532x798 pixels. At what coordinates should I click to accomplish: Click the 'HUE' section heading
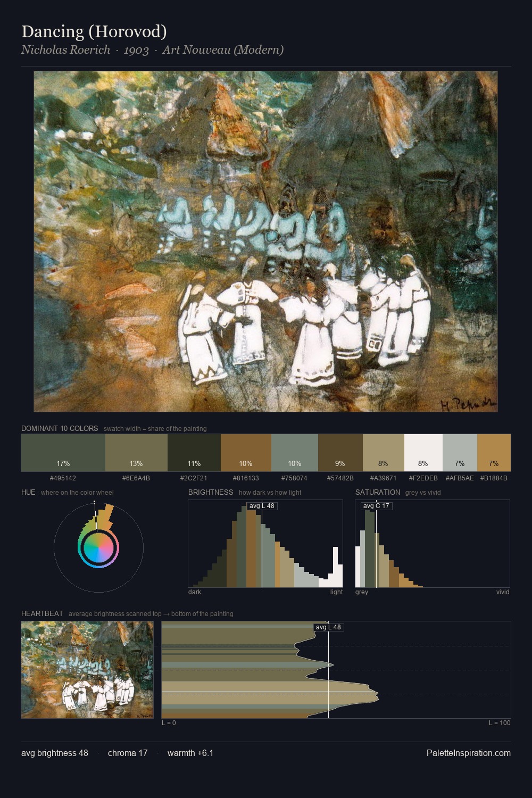coord(28,492)
